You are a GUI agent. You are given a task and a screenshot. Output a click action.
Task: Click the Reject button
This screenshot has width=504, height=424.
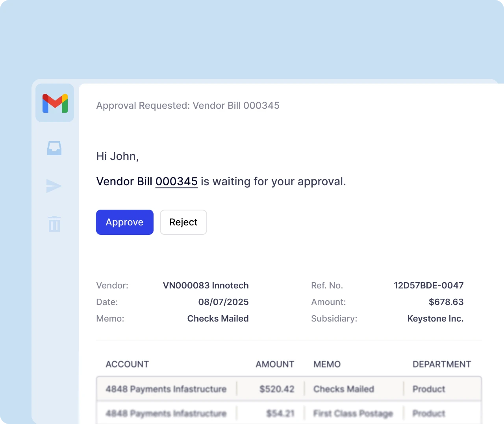point(183,222)
